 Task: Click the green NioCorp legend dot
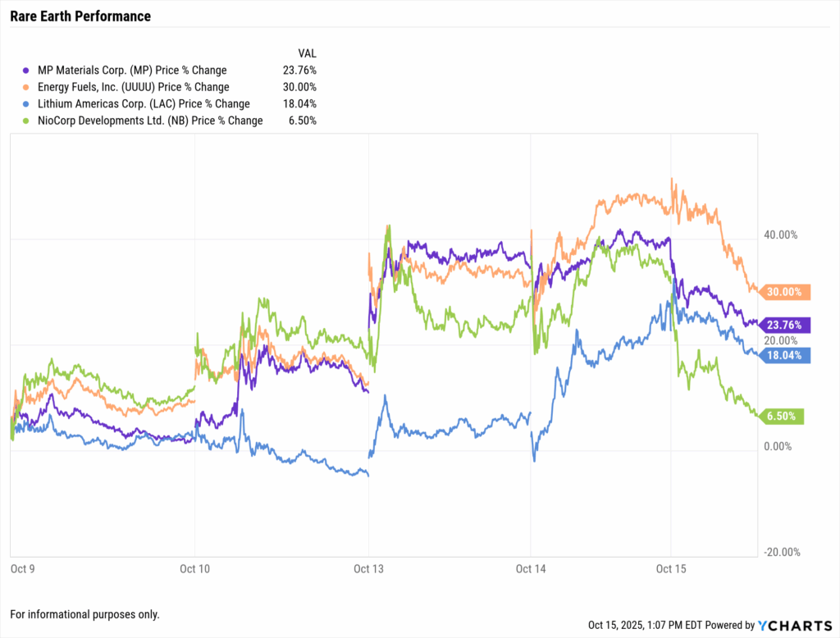pos(26,121)
